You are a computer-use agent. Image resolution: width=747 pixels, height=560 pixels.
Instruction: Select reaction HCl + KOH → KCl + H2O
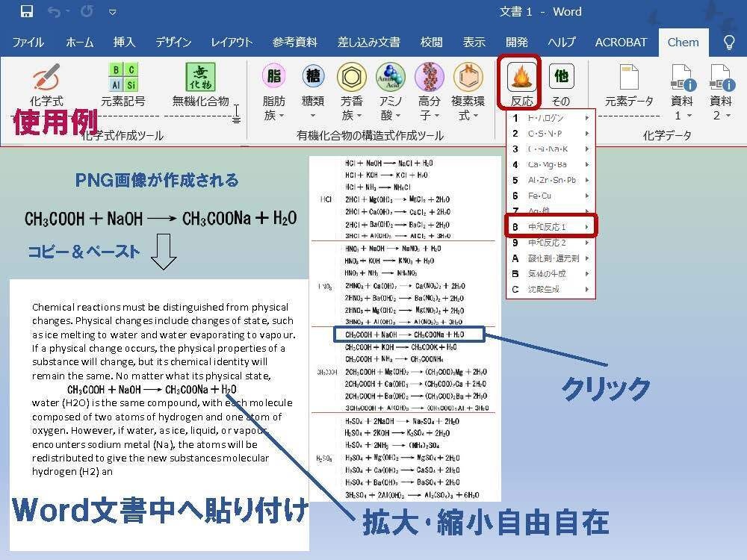tap(386, 175)
